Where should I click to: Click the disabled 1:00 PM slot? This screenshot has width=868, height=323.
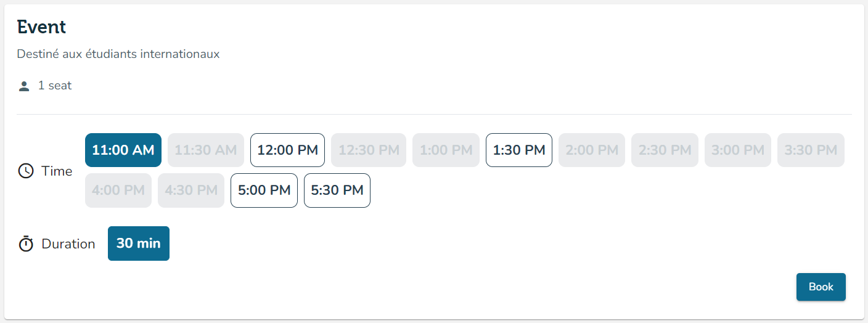pos(446,150)
